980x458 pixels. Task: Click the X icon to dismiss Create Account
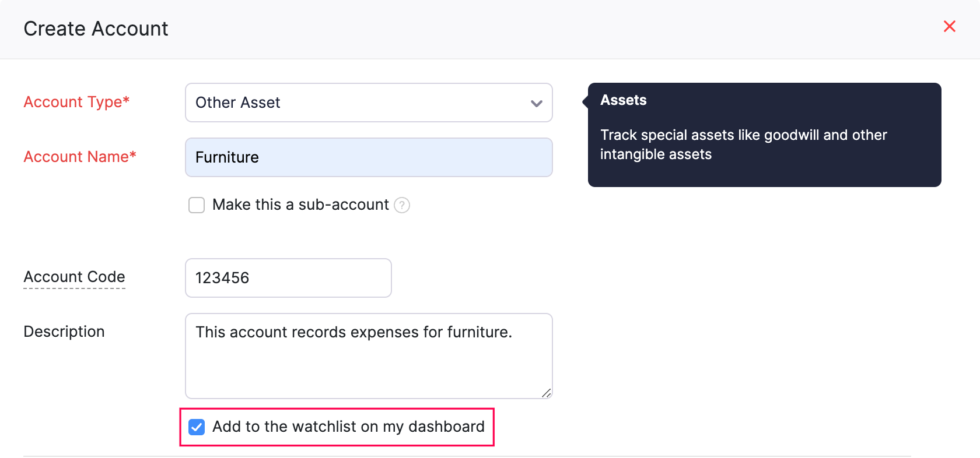950,26
